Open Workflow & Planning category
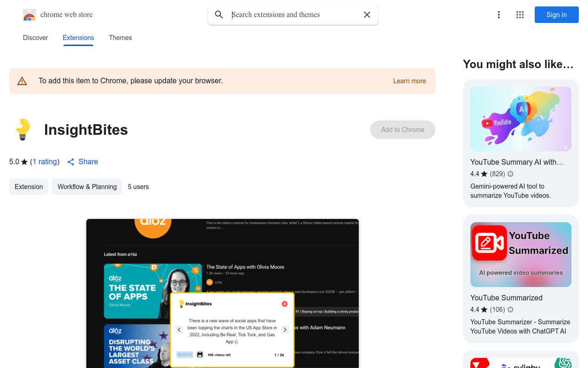Screen dimensions: 588x368 (x=87, y=187)
